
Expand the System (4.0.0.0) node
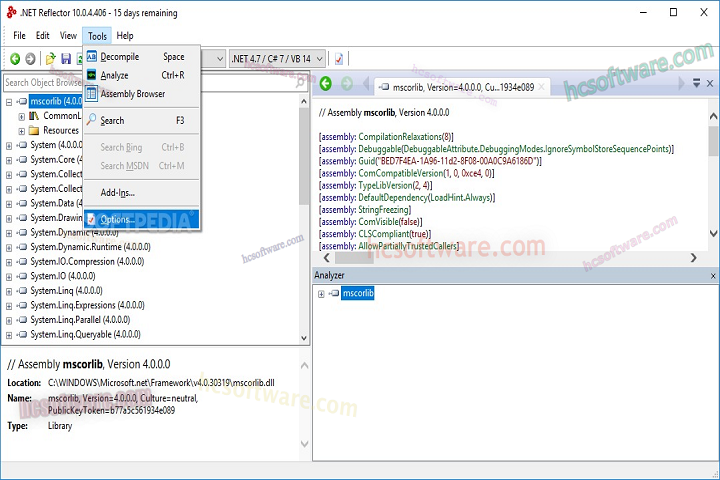[9, 146]
